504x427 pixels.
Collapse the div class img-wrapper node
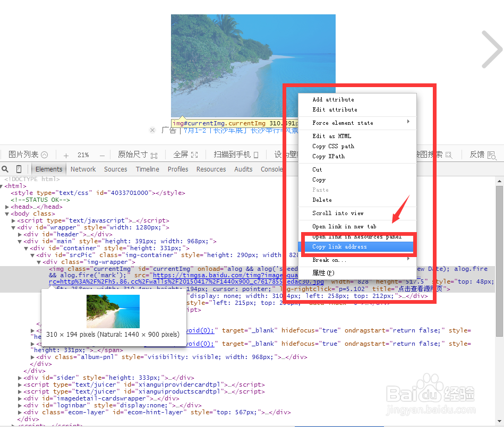click(x=39, y=262)
